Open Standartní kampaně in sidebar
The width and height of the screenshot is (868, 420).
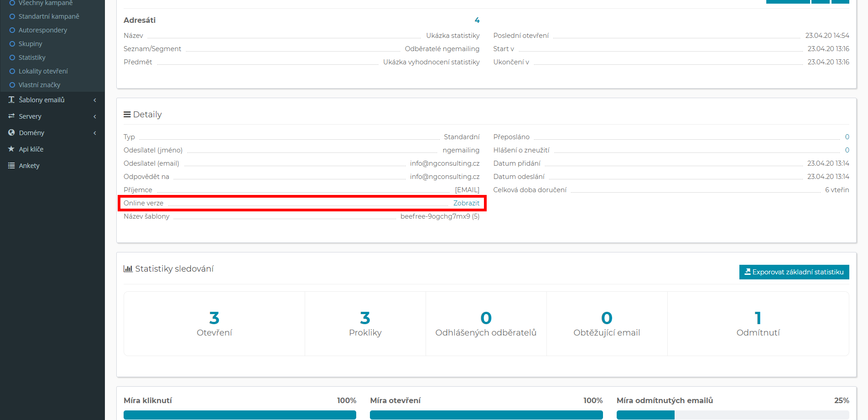pos(49,16)
